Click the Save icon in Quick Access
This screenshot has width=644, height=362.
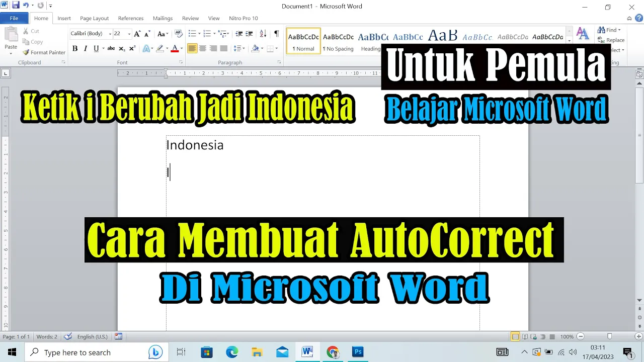pyautogui.click(x=16, y=6)
